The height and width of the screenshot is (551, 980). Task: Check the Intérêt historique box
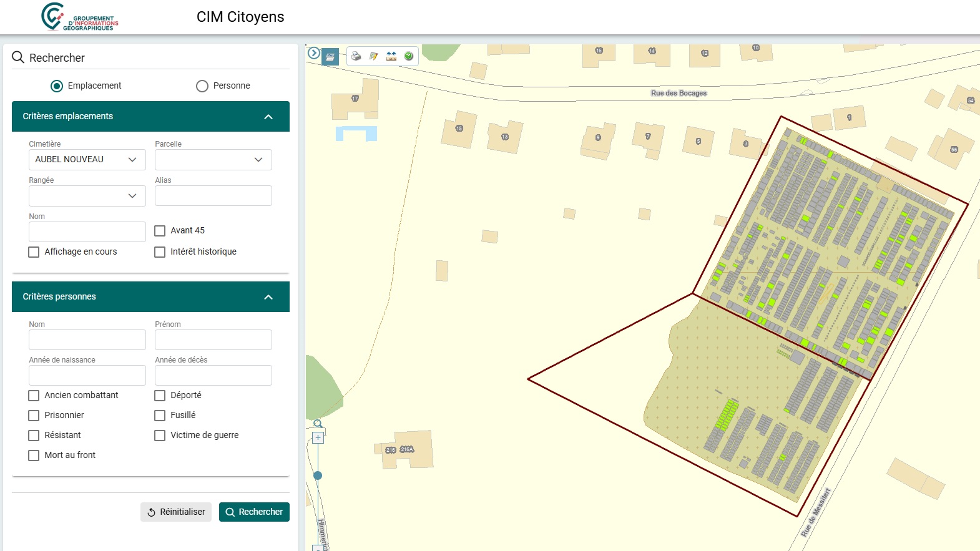pos(160,252)
